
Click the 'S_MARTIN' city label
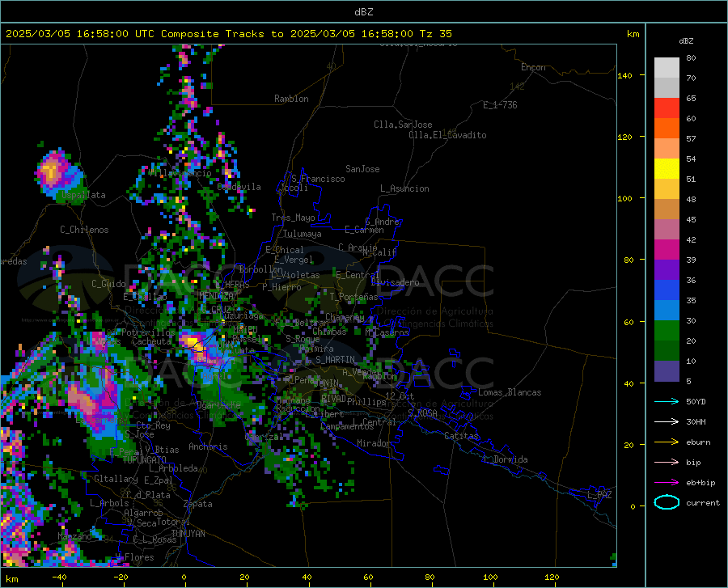click(335, 360)
